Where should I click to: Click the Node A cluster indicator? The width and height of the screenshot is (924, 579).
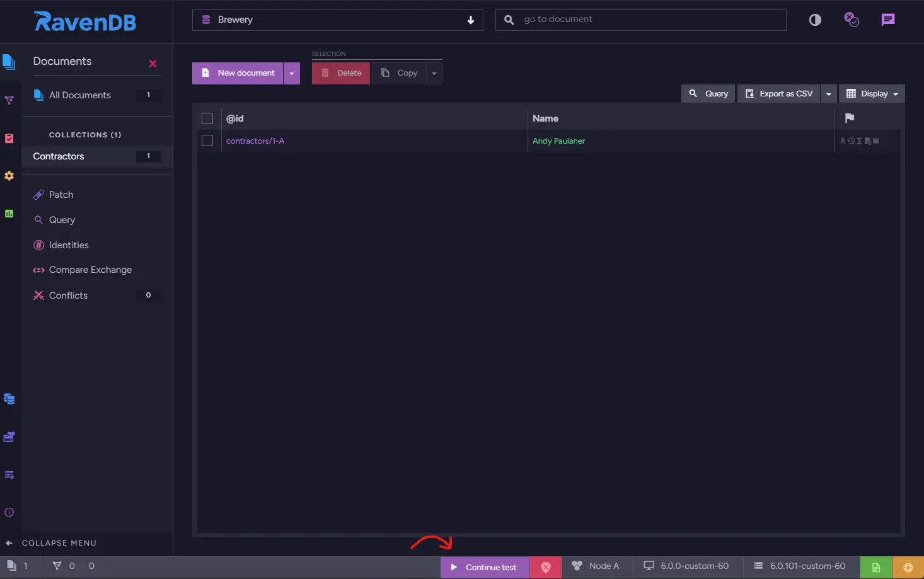coord(596,566)
